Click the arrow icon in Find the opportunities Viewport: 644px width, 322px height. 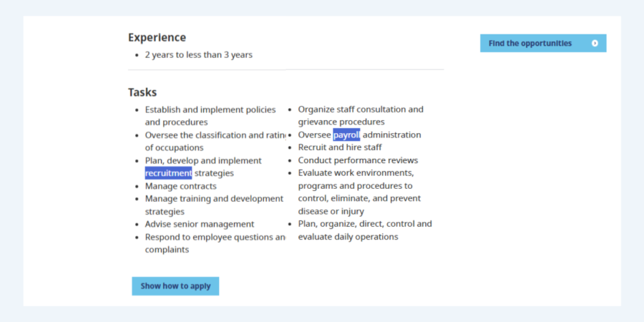click(x=595, y=44)
